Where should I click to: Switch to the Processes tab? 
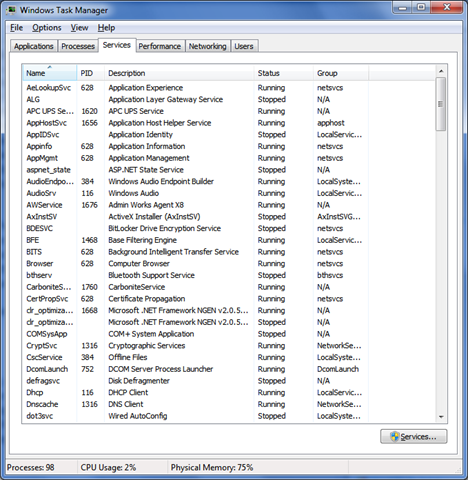[x=78, y=46]
